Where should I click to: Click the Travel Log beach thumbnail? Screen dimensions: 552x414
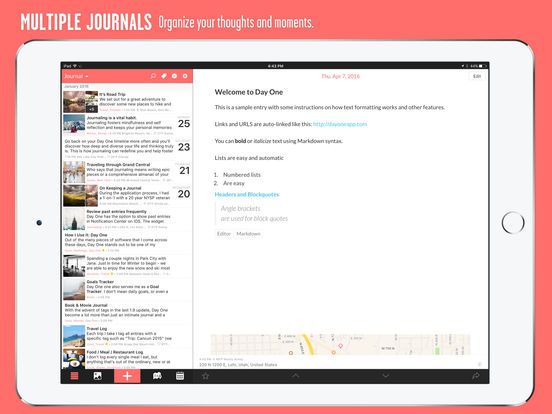(x=74, y=336)
